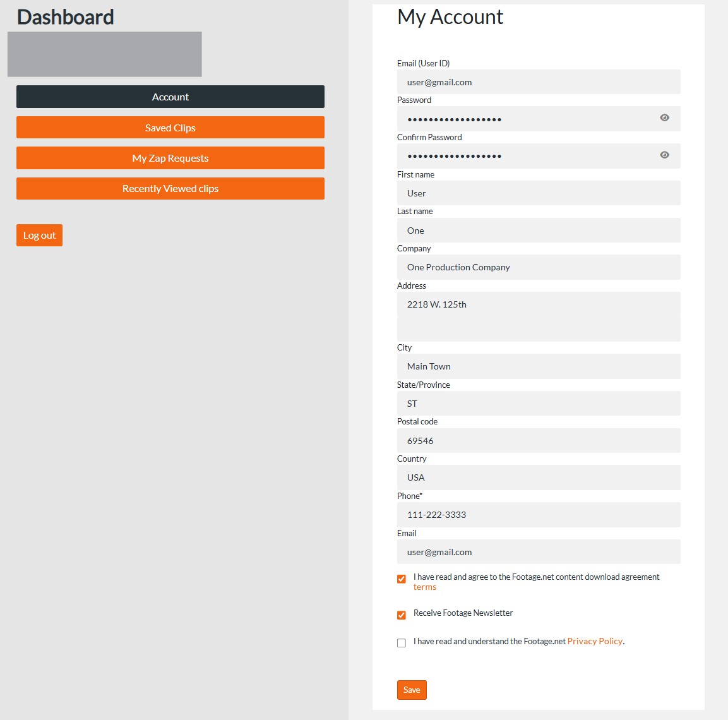Click the Country field showing USA
This screenshot has width=728, height=720.
coord(539,477)
